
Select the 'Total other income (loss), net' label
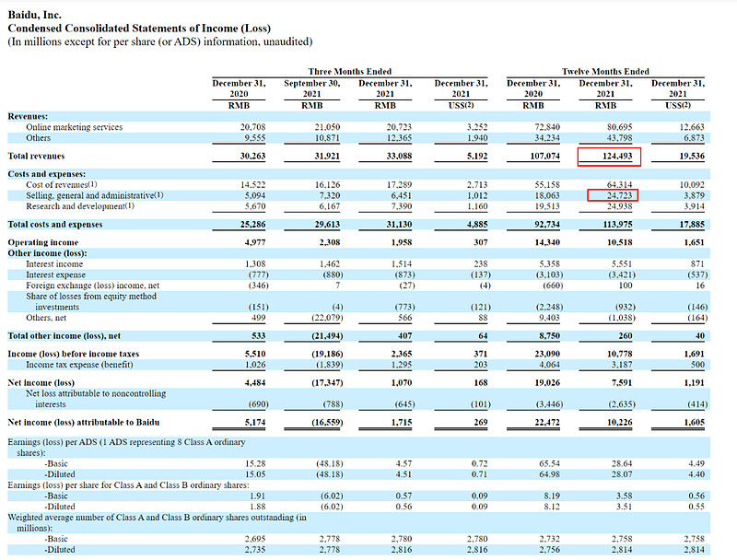click(x=64, y=336)
